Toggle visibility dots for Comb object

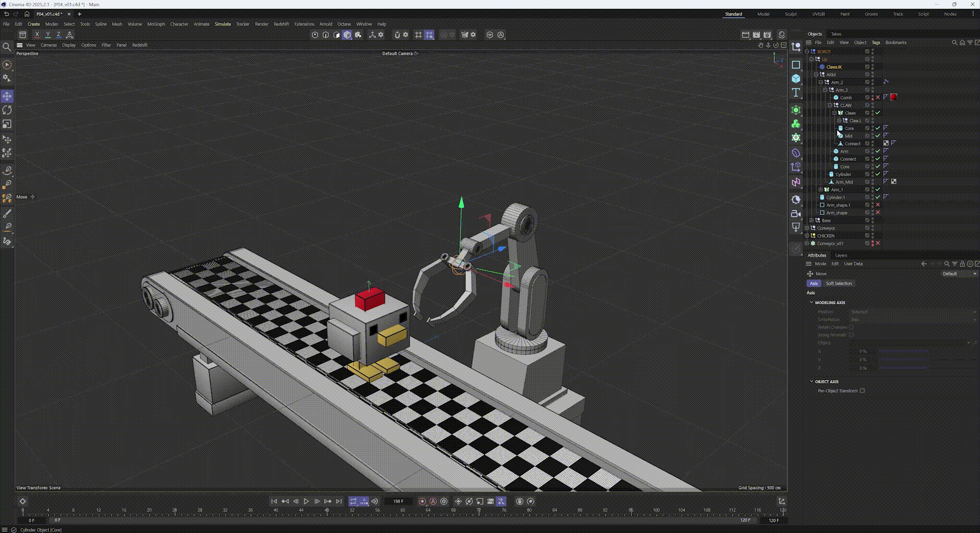click(x=872, y=98)
